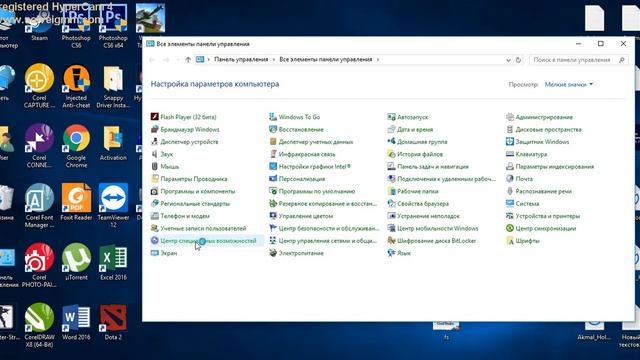Open the Мелкие значки view dropdown
This screenshot has height=360, width=640.
[x=569, y=84]
